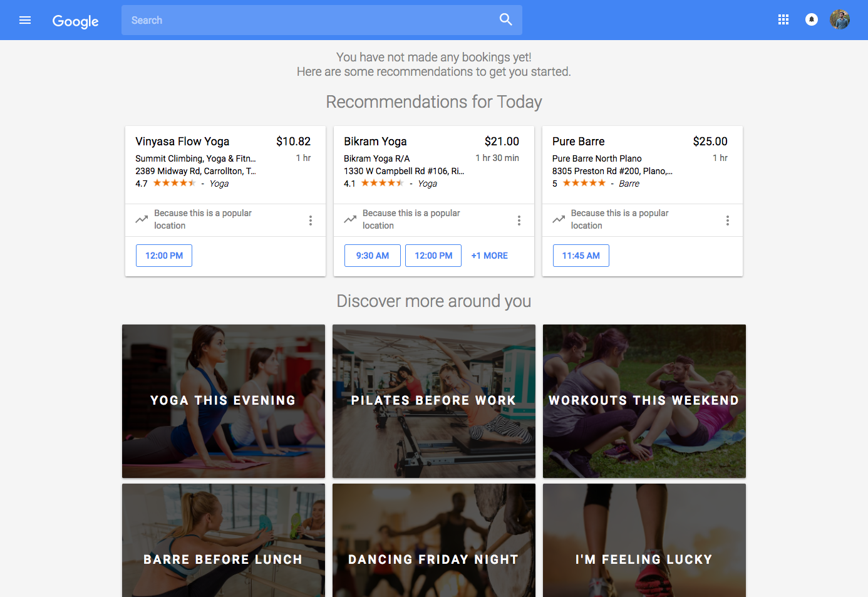
Task: Click the Barre category label
Action: pyautogui.click(x=629, y=184)
